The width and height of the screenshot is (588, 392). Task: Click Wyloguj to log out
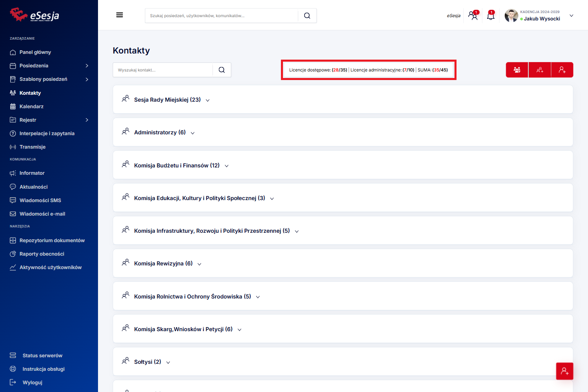(33, 383)
